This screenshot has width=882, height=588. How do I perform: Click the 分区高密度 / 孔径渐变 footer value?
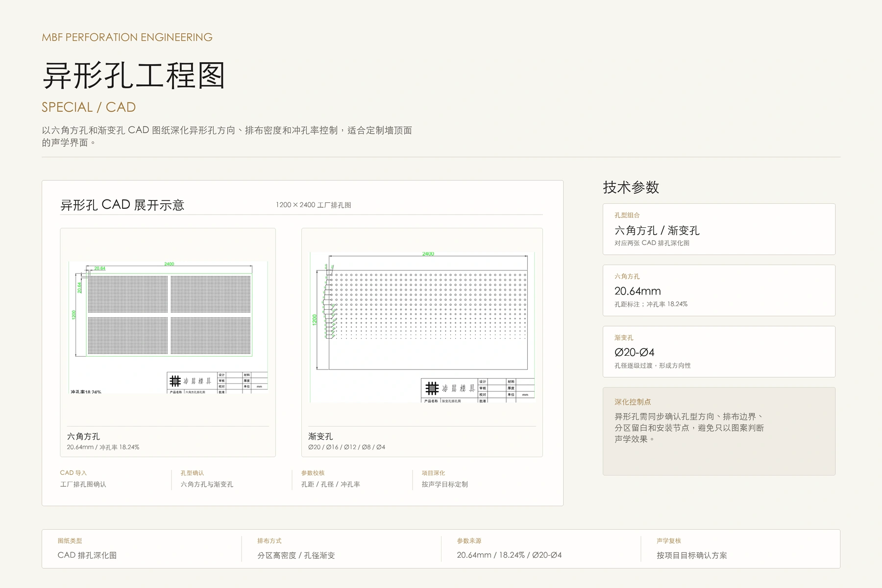[296, 555]
